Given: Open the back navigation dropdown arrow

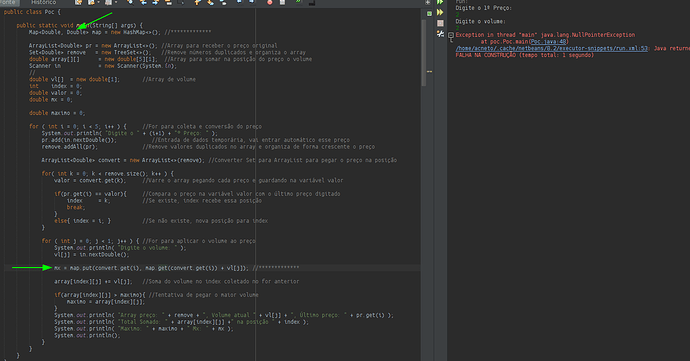Looking at the screenshot, I should click(x=99, y=2).
